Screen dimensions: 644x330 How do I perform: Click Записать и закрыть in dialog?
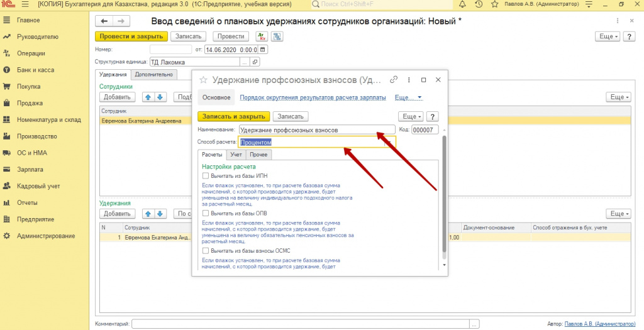(x=234, y=116)
